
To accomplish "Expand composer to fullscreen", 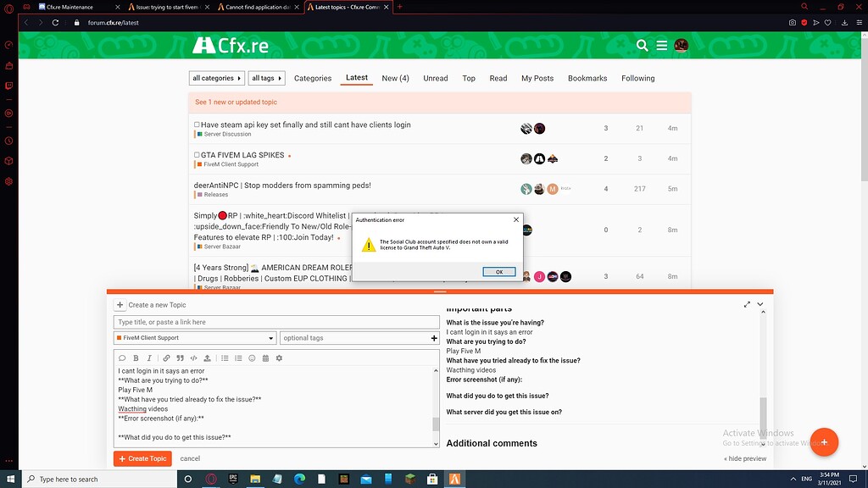I will tap(747, 304).
